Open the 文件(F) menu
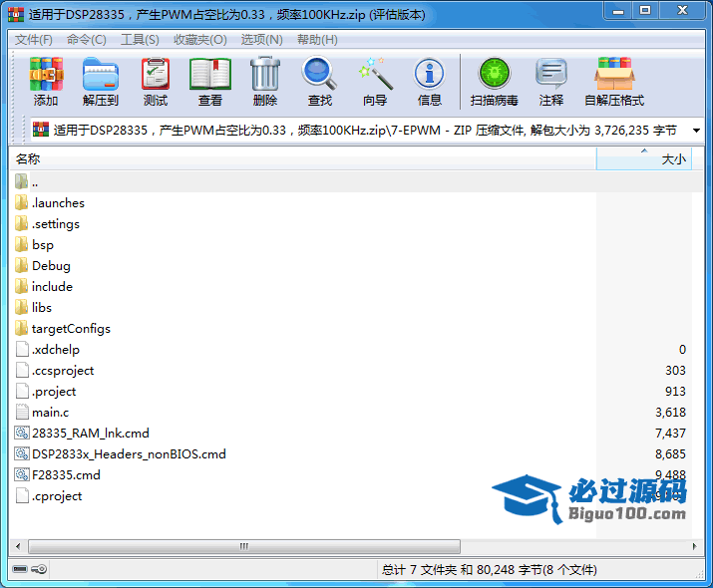The height and width of the screenshot is (588, 713). (34, 40)
